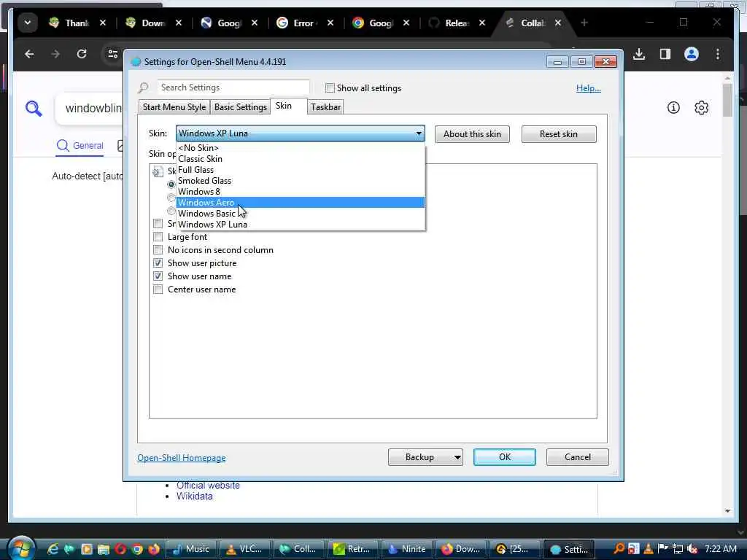Launch Firefox from the quick launch bar
The height and width of the screenshot is (560, 747).
coord(154,549)
